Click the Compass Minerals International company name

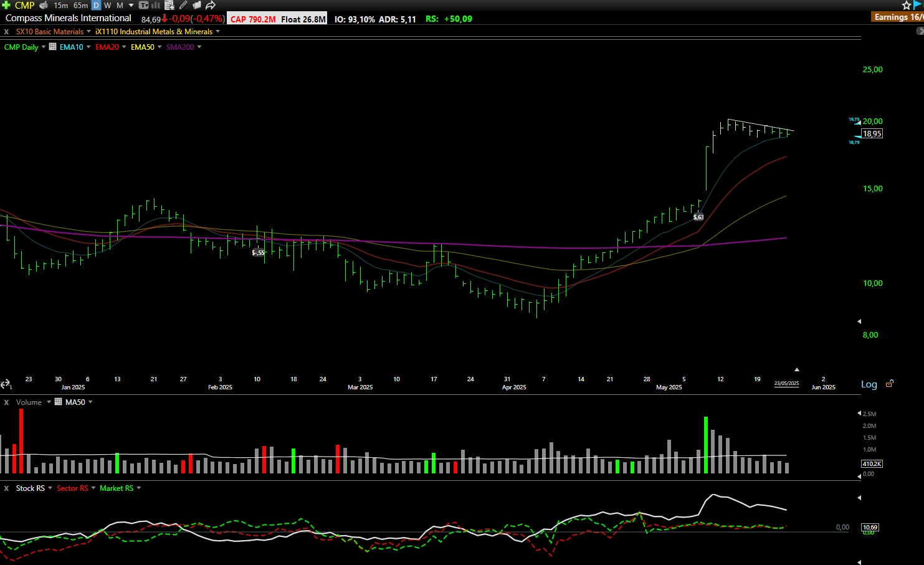(69, 18)
